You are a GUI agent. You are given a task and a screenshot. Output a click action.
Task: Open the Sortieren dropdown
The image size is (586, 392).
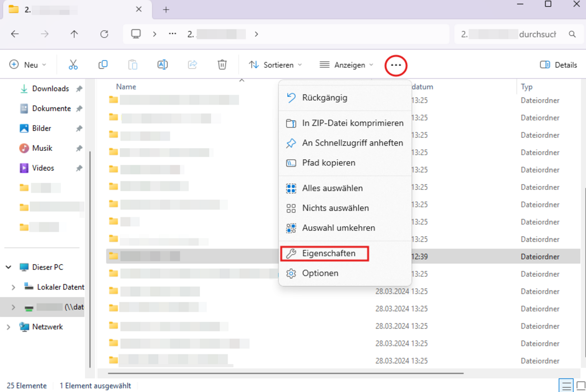click(275, 65)
